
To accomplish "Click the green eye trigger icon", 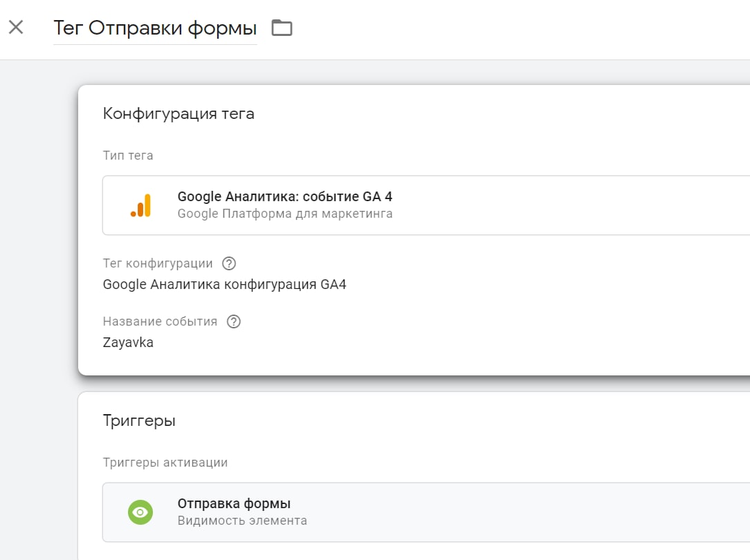I will (x=140, y=512).
